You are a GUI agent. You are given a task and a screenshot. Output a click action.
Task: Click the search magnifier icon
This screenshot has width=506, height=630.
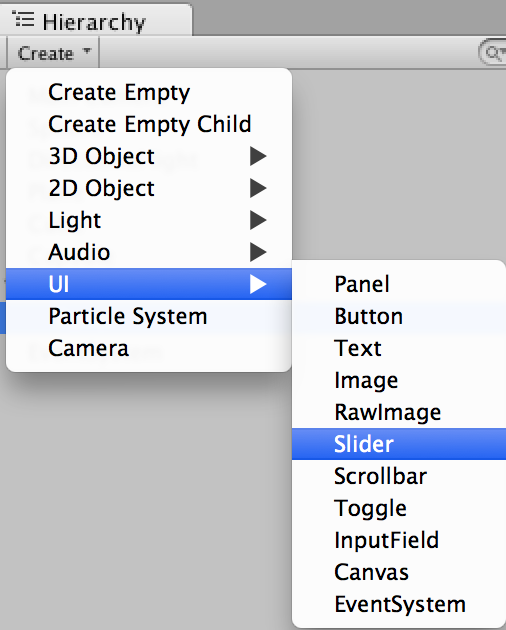(x=494, y=53)
